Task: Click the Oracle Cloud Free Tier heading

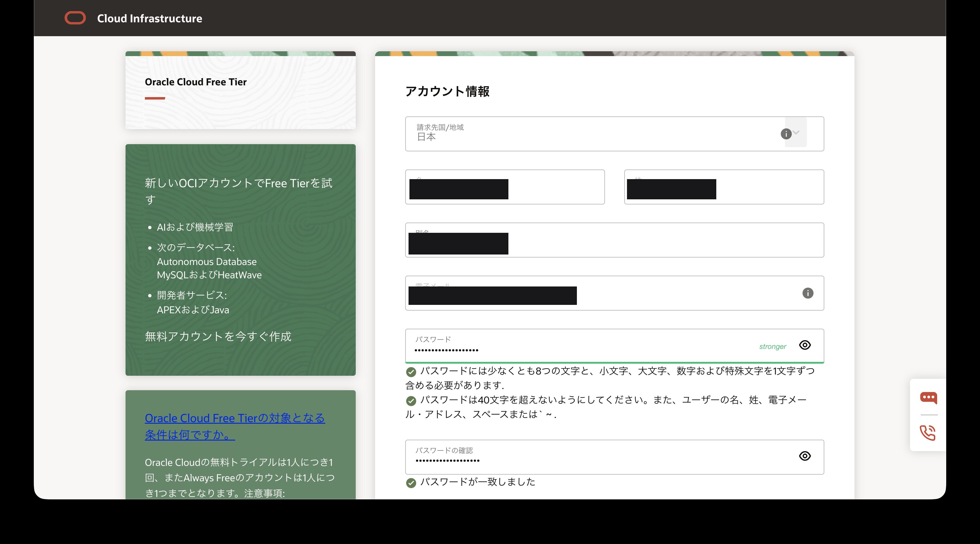Action: tap(196, 82)
